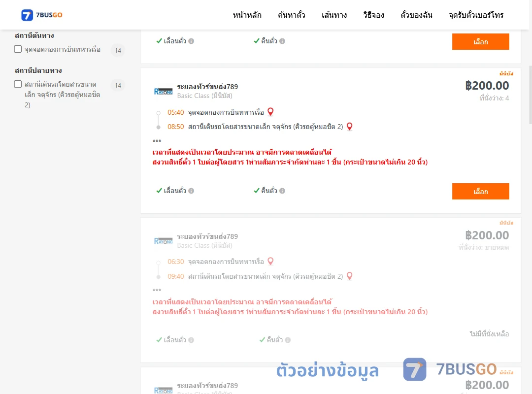Click info icon beside เลื่อนตั๋ว in the 05:40 trip

191,191
